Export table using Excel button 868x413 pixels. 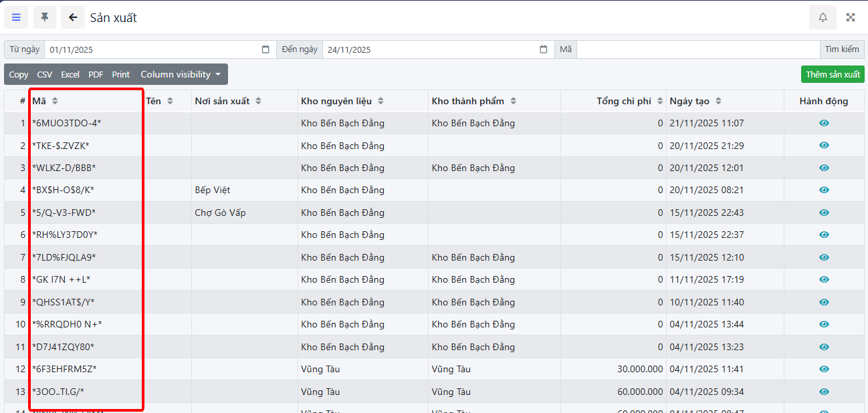point(70,75)
